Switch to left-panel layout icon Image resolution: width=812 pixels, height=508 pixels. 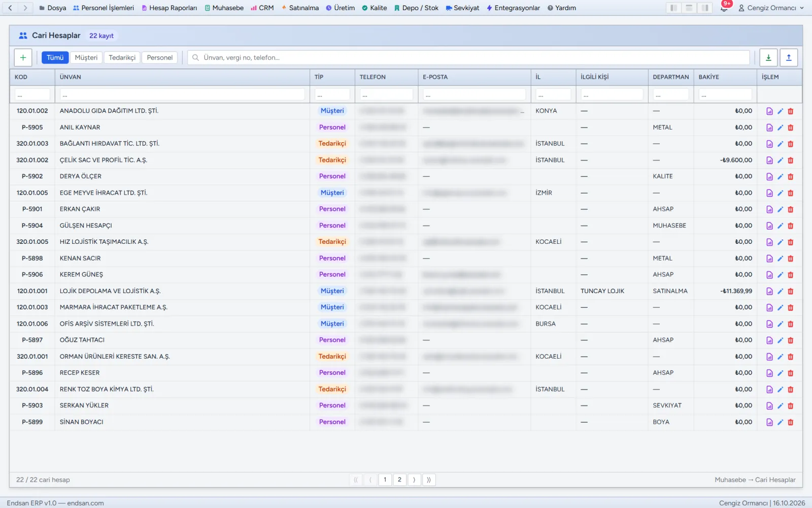[673, 8]
